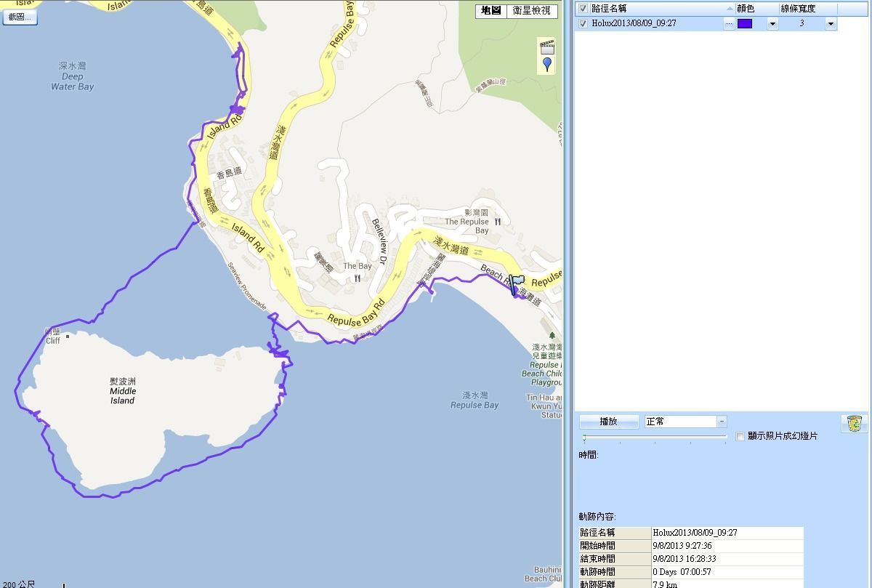The image size is (872, 588).
Task: Click the track start flag on Beach Rd
Action: click(517, 283)
